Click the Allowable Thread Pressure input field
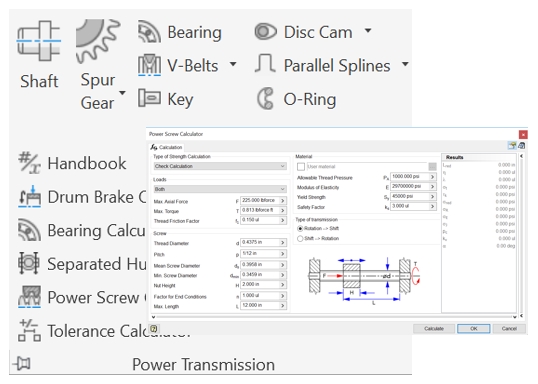This screenshot has width=538, height=384. tap(410, 177)
